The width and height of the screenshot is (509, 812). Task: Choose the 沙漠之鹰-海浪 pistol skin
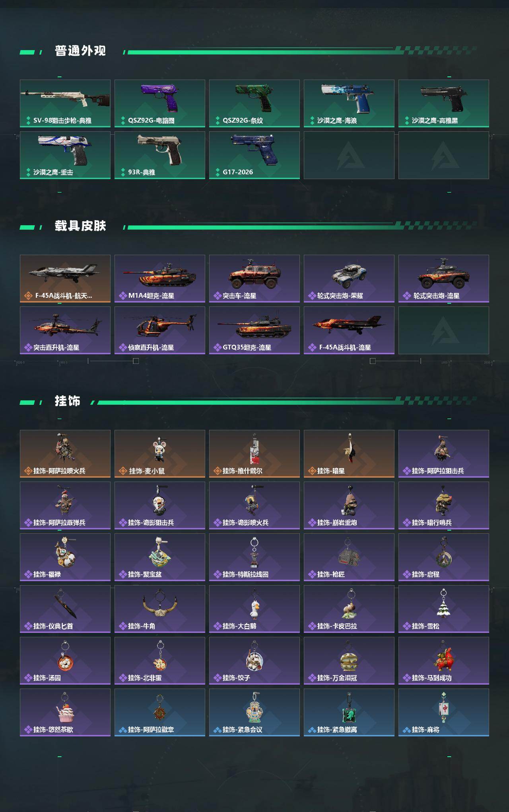tap(349, 103)
